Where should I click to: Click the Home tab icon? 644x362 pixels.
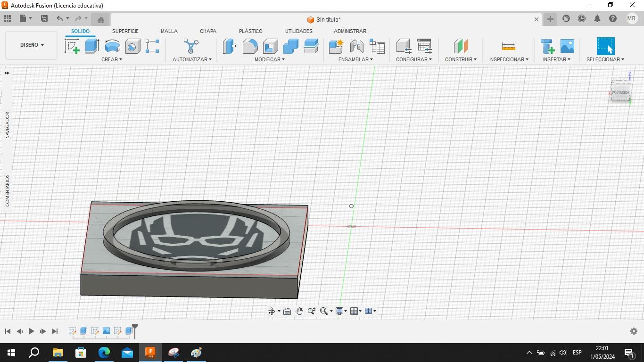(x=100, y=19)
